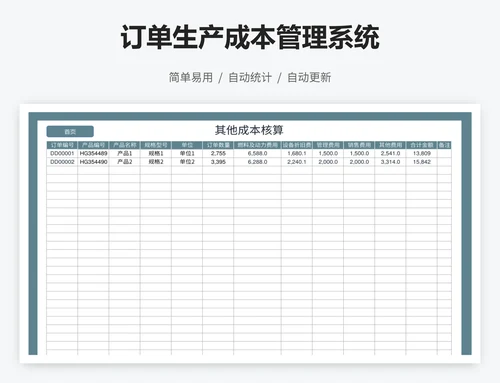The width and height of the screenshot is (500, 383).
Task: Click the 单位2 cell
Action: tap(187, 162)
